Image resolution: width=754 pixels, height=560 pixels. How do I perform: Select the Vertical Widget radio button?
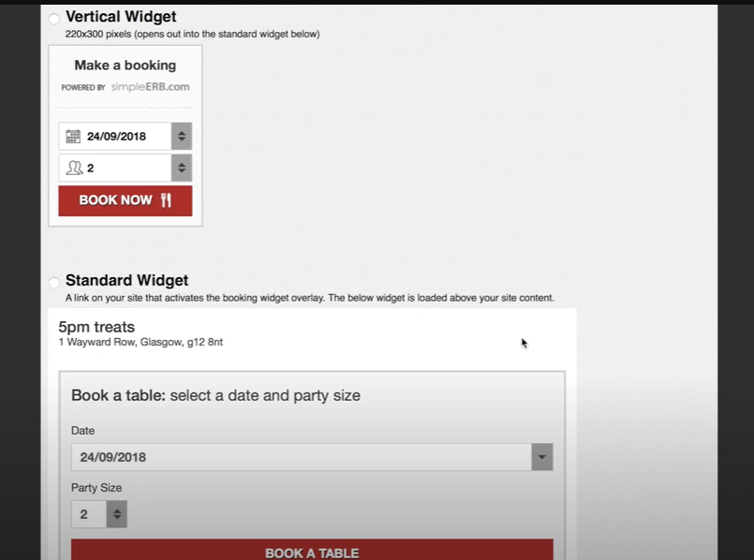click(x=54, y=17)
